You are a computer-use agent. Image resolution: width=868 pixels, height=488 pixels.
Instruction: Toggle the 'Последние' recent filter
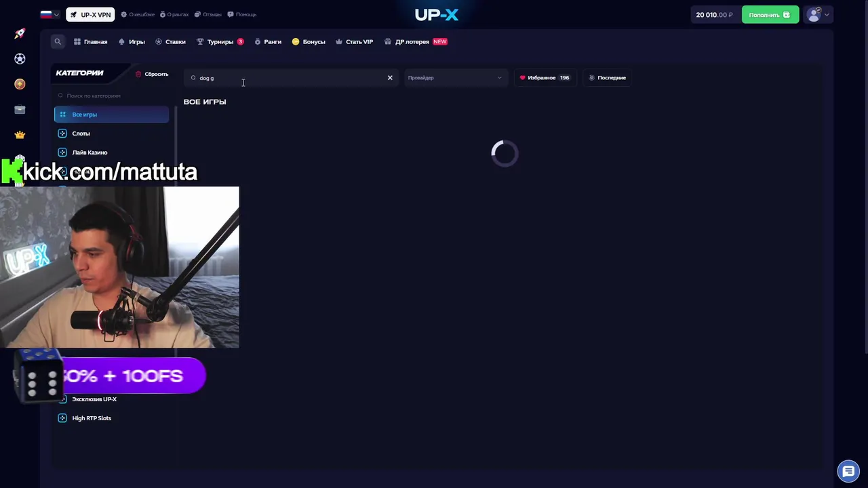click(x=607, y=78)
